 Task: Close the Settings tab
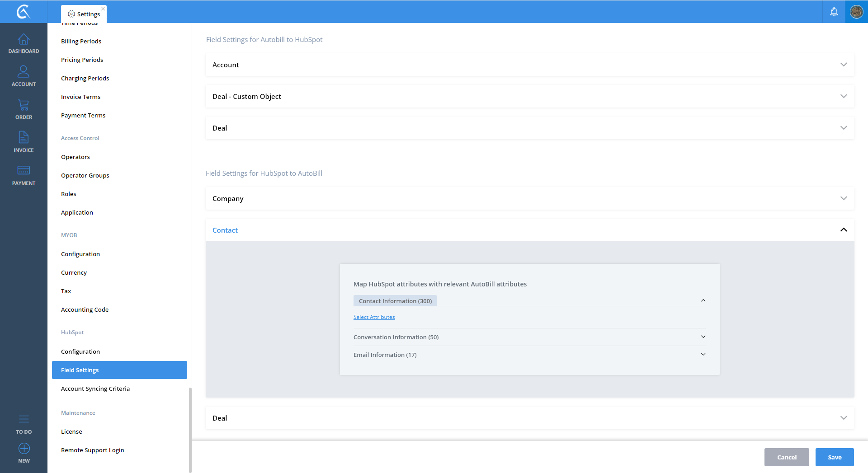point(103,9)
